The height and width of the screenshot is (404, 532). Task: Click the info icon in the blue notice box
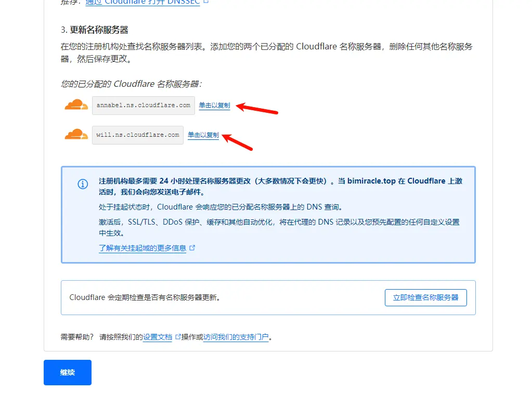pyautogui.click(x=83, y=184)
